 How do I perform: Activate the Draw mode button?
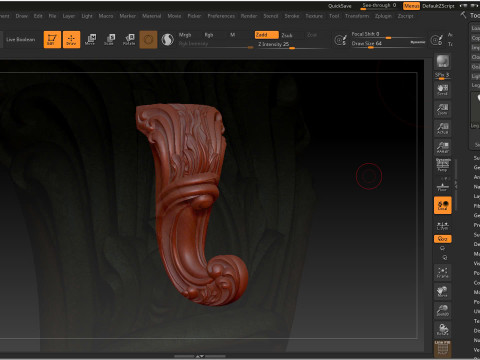[71, 40]
